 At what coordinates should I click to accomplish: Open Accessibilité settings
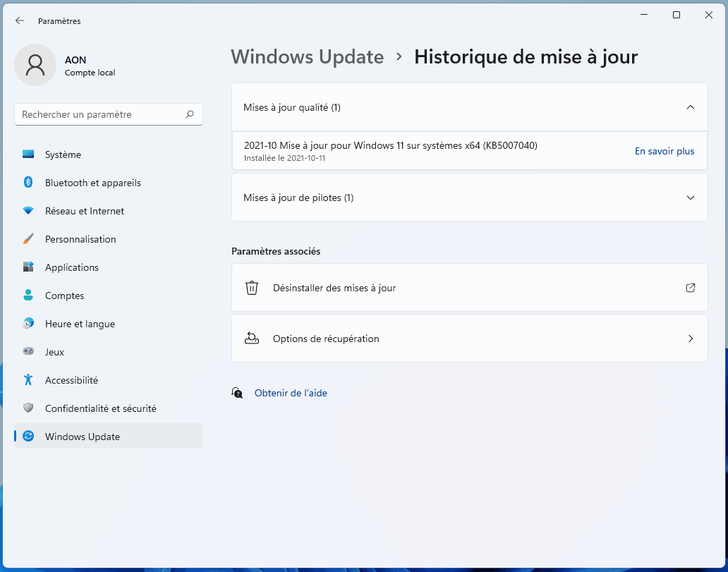click(109, 380)
